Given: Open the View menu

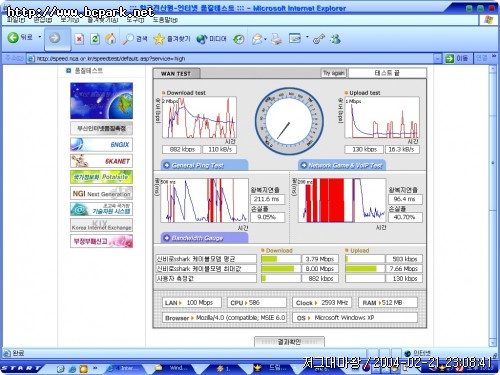Looking at the screenshot, I should click(69, 20).
